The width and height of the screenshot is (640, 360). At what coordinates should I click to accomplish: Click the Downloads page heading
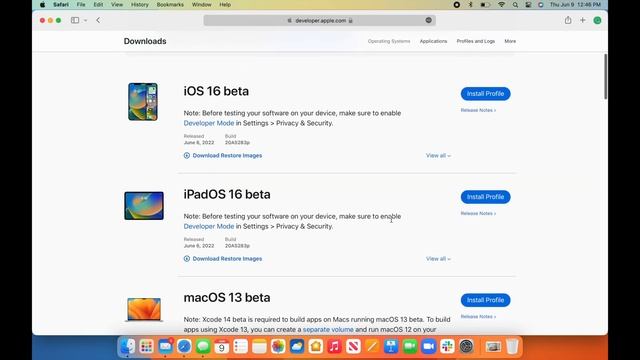tap(145, 41)
